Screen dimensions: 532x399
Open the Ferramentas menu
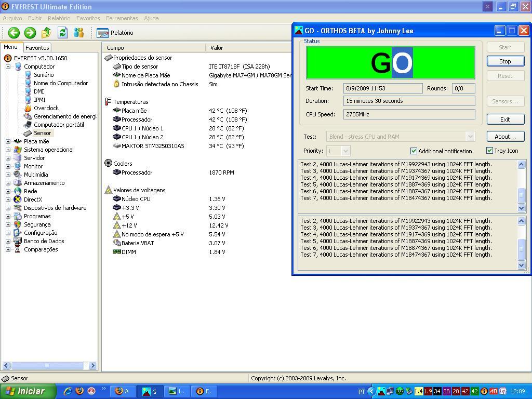(122, 18)
